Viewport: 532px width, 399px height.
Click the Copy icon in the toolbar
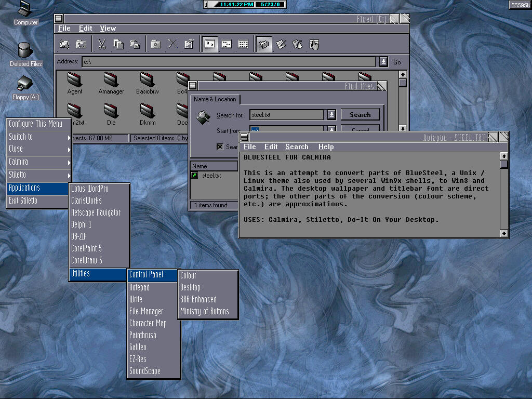118,44
